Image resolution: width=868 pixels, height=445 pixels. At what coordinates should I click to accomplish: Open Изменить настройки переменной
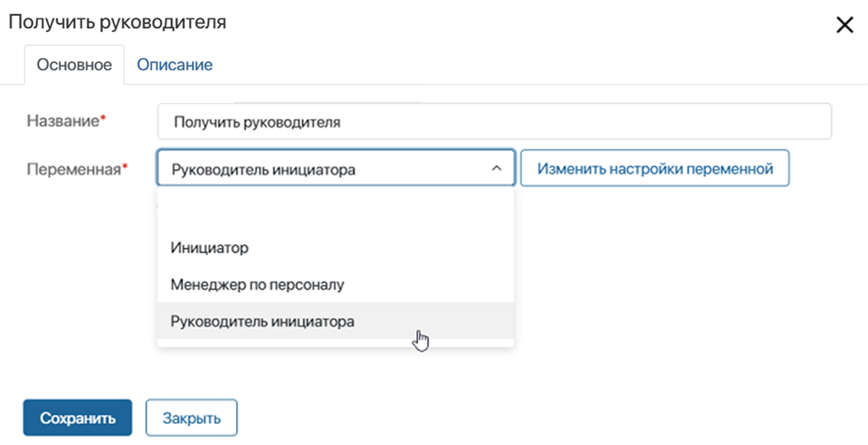655,168
